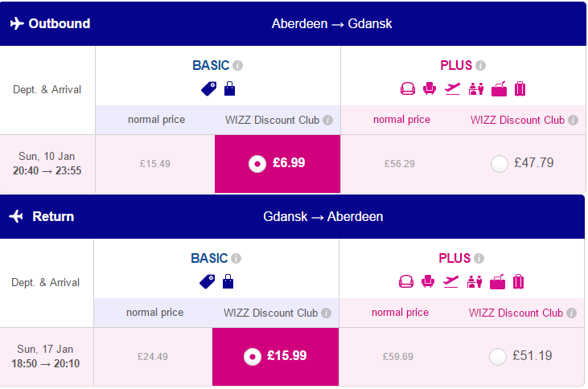Click the armchair seat icon in return PLUS
Image resolution: width=588 pixels, height=389 pixels.
[x=407, y=281]
